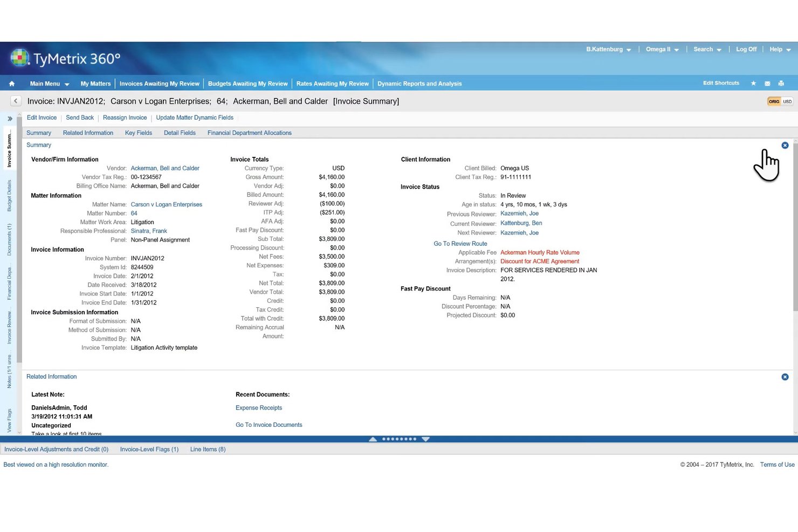The height and width of the screenshot is (532, 798).
Task: Click Go To Review Route
Action: pos(460,244)
